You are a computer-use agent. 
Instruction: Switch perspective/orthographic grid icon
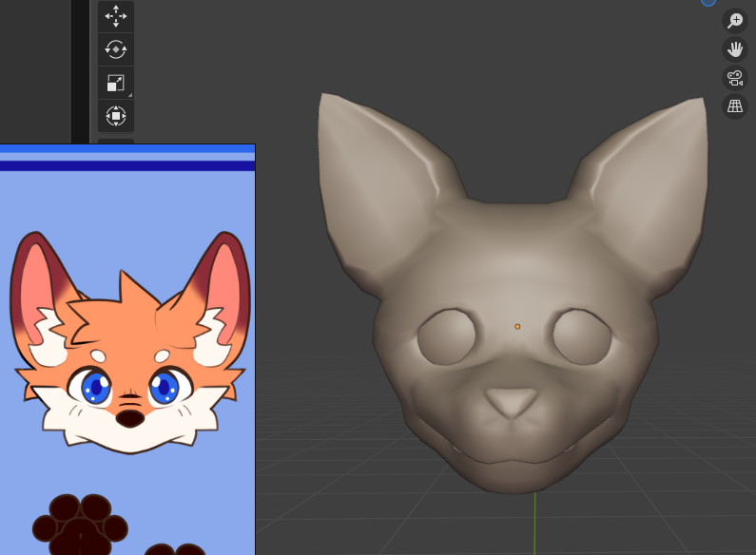click(735, 106)
